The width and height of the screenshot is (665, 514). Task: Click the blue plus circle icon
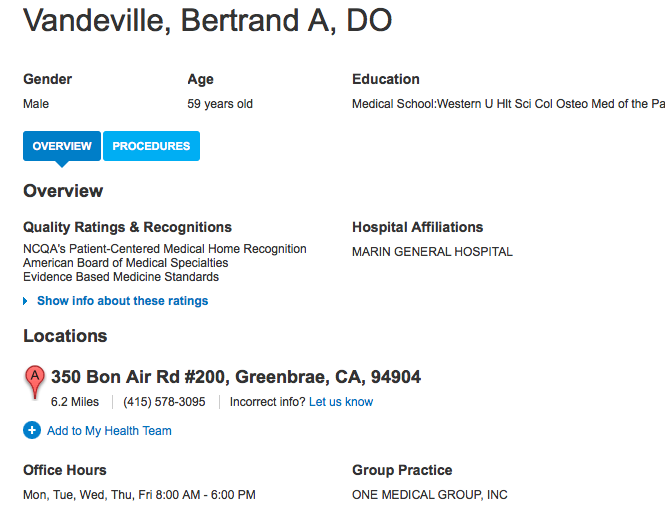click(32, 430)
